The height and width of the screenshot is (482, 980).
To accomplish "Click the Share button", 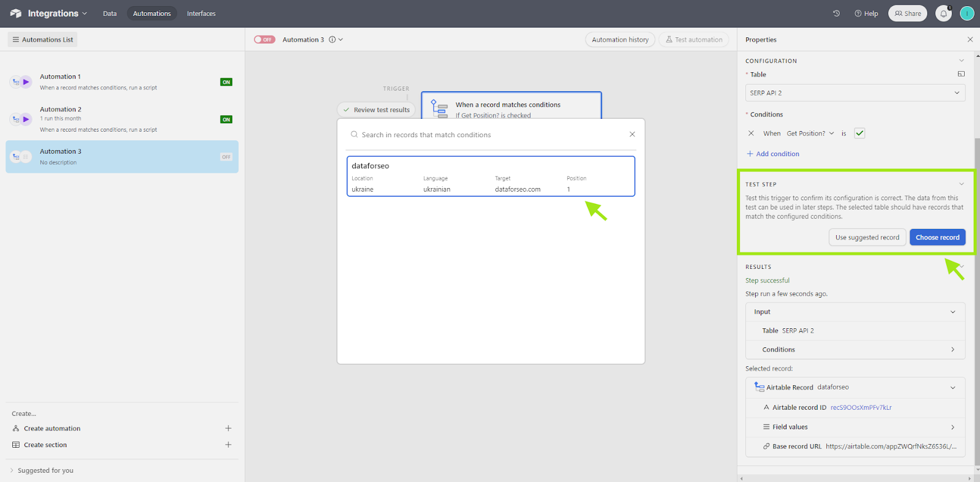I will 908,13.
